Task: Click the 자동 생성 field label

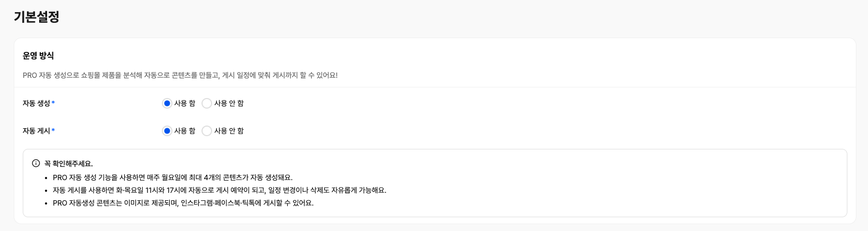Action: pos(36,103)
